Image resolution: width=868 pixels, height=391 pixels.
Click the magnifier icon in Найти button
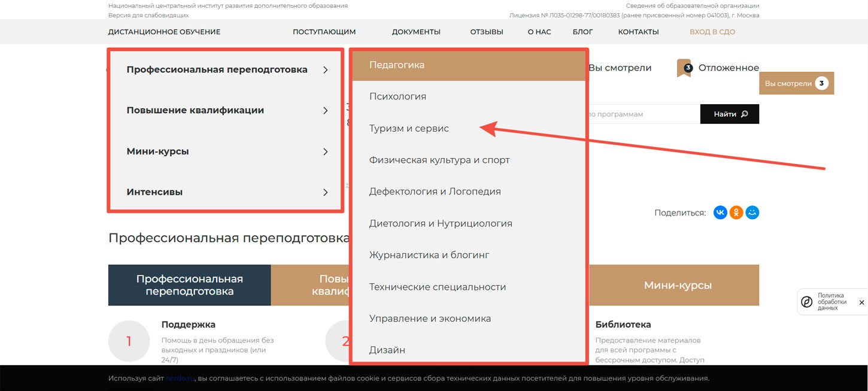pyautogui.click(x=745, y=114)
